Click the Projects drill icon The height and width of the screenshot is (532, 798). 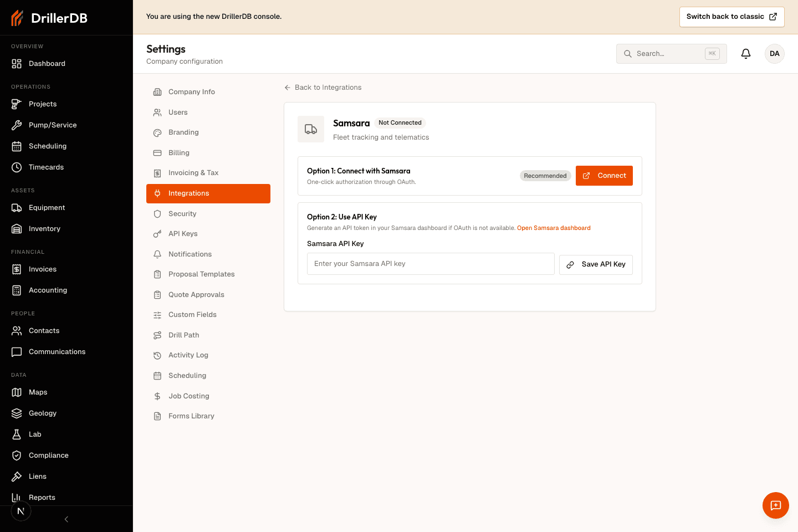pyautogui.click(x=17, y=104)
